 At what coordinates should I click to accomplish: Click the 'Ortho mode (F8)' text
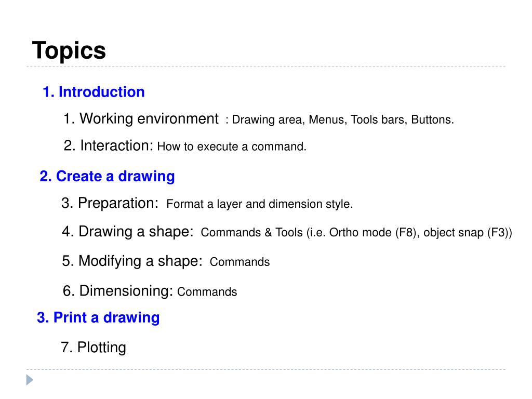click(x=373, y=233)
